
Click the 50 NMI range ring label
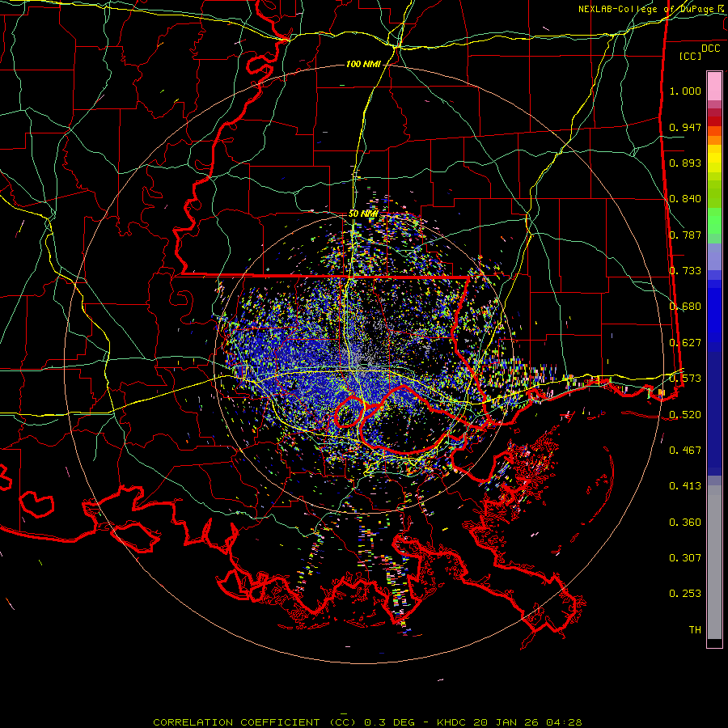(363, 214)
